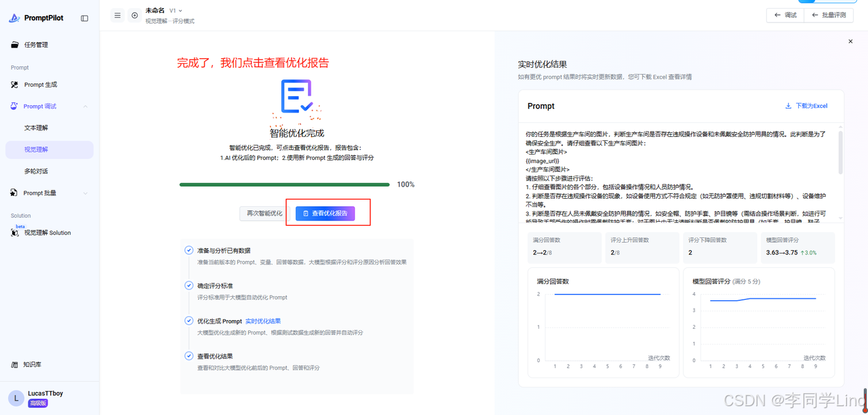Screen dimensions: 868x415
Task: Click checkmark next to 查看优化结果
Action: pyautogui.click(x=189, y=356)
